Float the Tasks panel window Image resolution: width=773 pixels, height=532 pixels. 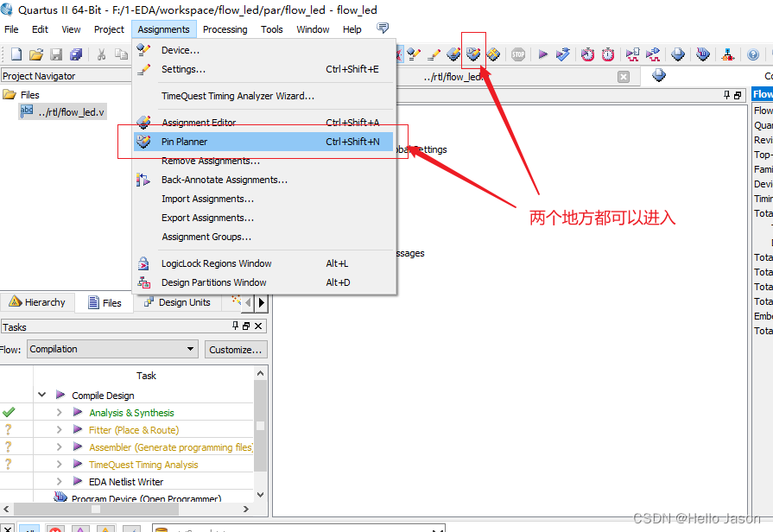coord(246,326)
